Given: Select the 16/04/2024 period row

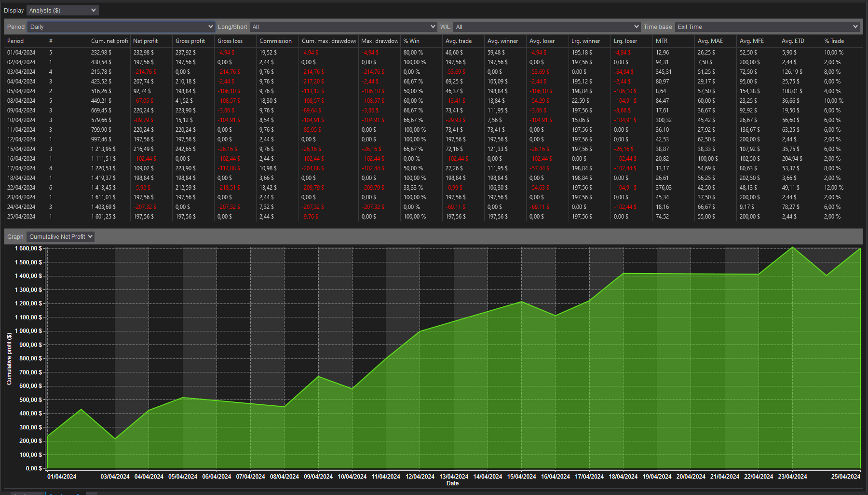Looking at the screenshot, I should 434,159.
